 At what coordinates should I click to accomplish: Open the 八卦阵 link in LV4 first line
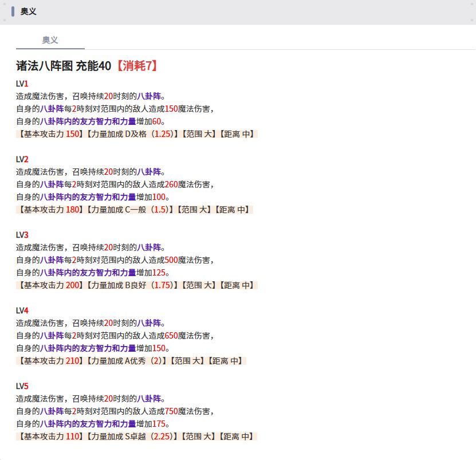(149, 323)
